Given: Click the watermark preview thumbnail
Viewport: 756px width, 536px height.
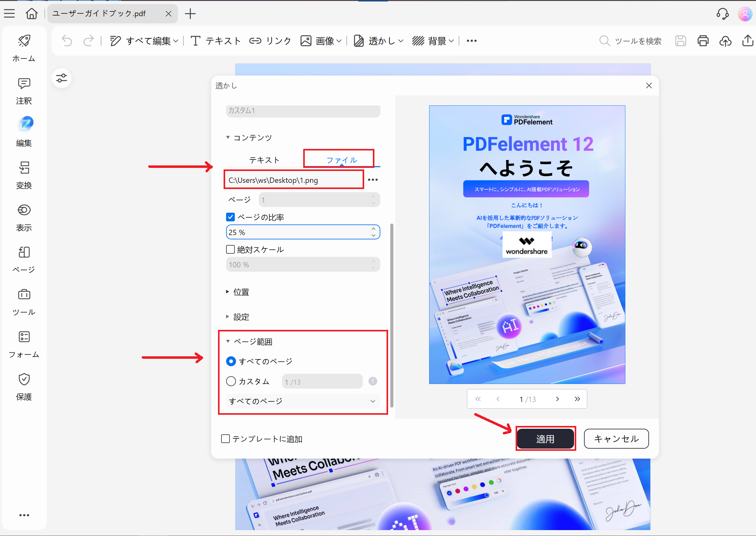Looking at the screenshot, I should coord(527,245).
